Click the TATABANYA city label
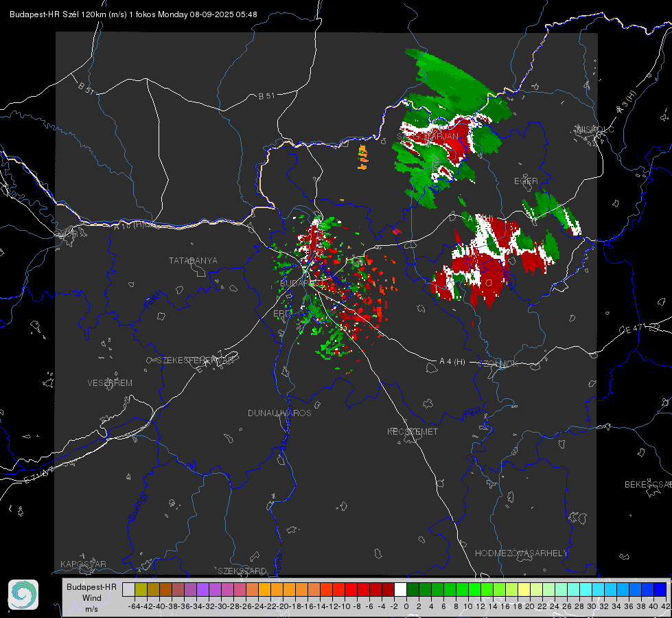 click(193, 260)
